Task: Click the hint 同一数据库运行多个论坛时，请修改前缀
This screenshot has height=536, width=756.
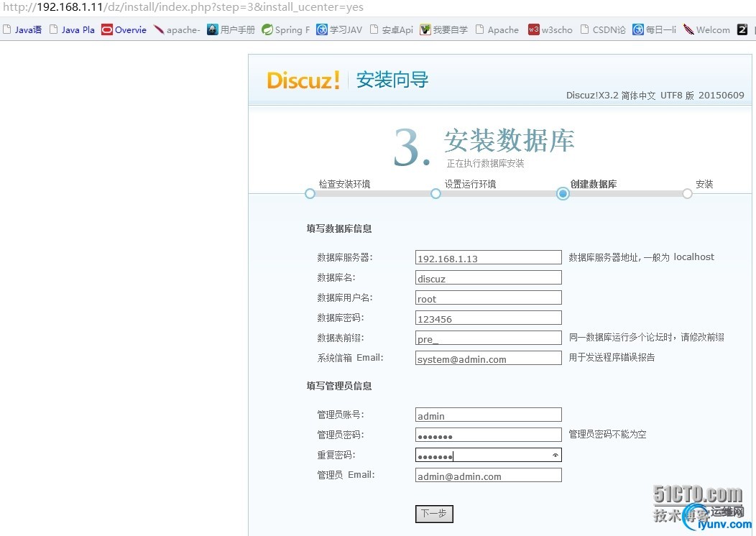Action: click(646, 338)
